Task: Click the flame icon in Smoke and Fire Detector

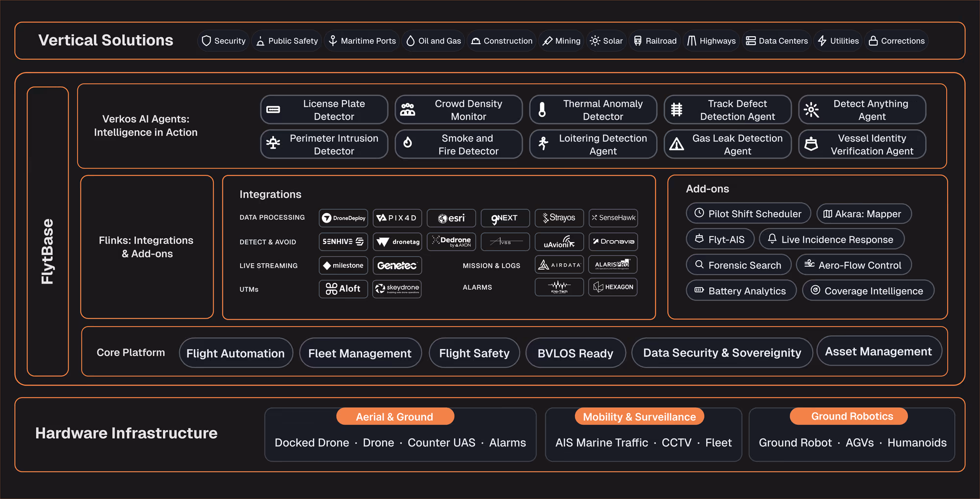Action: click(408, 143)
